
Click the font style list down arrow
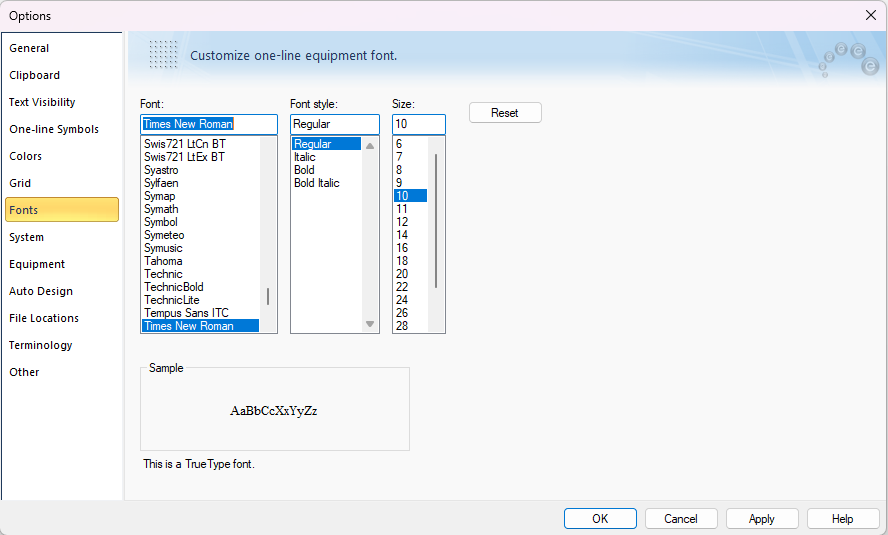click(x=370, y=324)
